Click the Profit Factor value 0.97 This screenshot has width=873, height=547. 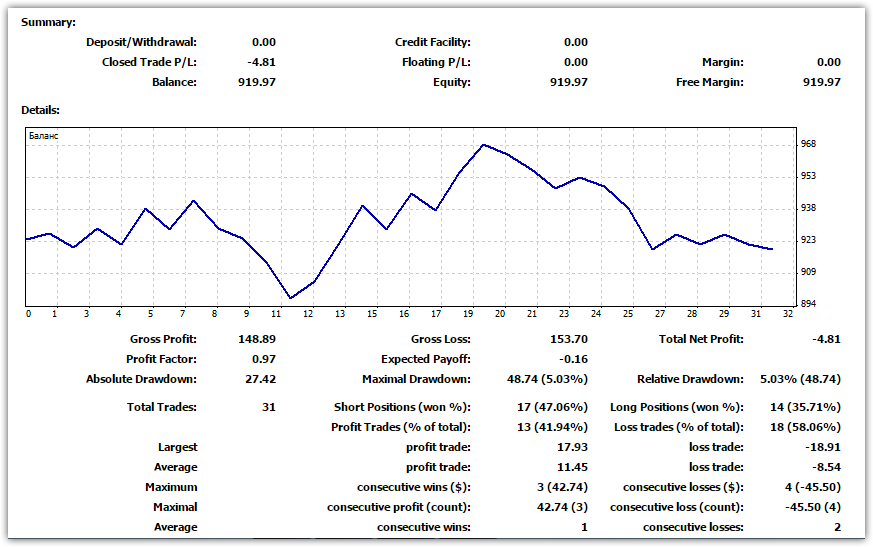click(x=263, y=359)
